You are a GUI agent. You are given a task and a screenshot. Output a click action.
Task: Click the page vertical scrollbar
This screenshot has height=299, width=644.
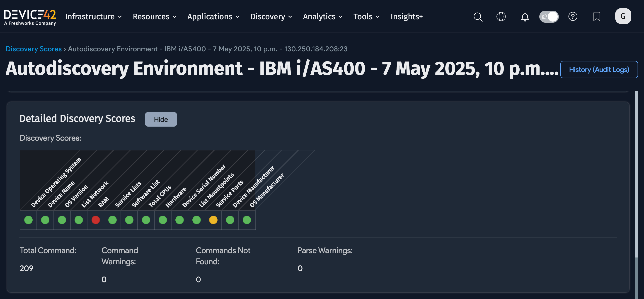pos(636,175)
